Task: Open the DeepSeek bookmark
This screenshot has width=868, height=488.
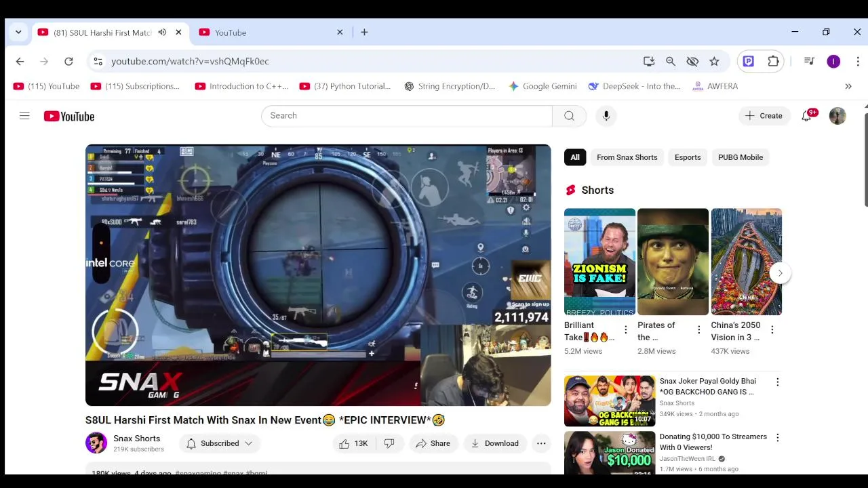Action: coord(635,86)
